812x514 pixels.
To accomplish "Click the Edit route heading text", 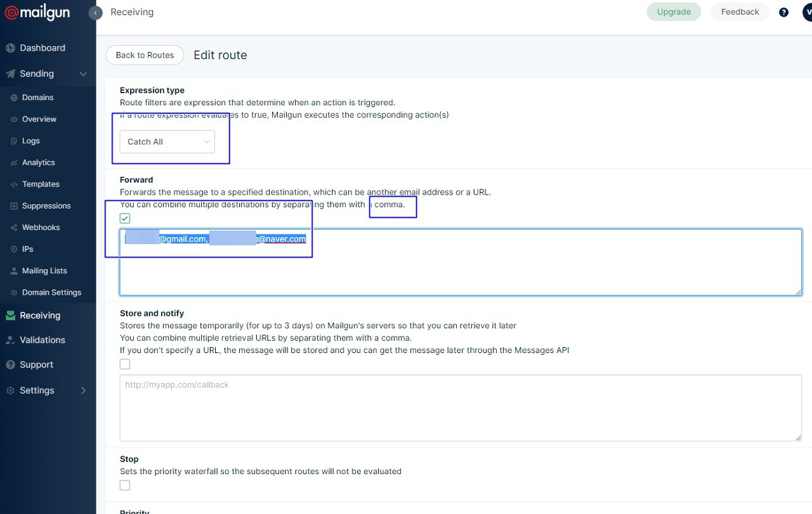I will pyautogui.click(x=220, y=55).
